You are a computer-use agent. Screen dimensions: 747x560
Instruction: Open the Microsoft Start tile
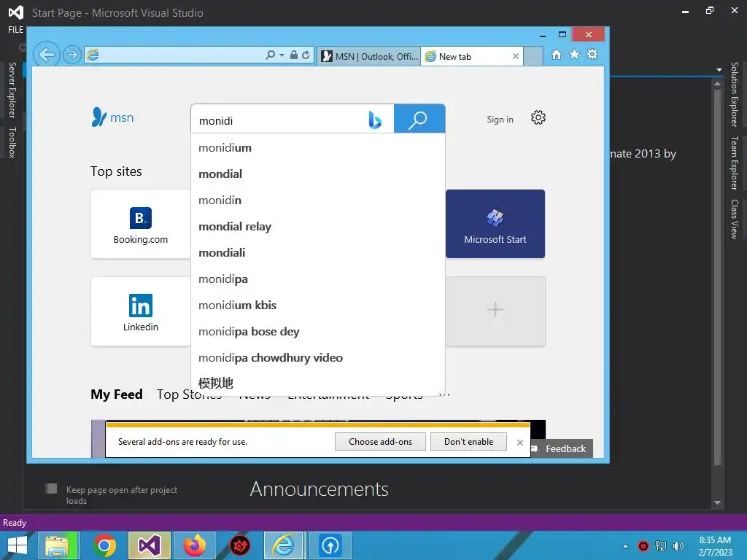[495, 224]
